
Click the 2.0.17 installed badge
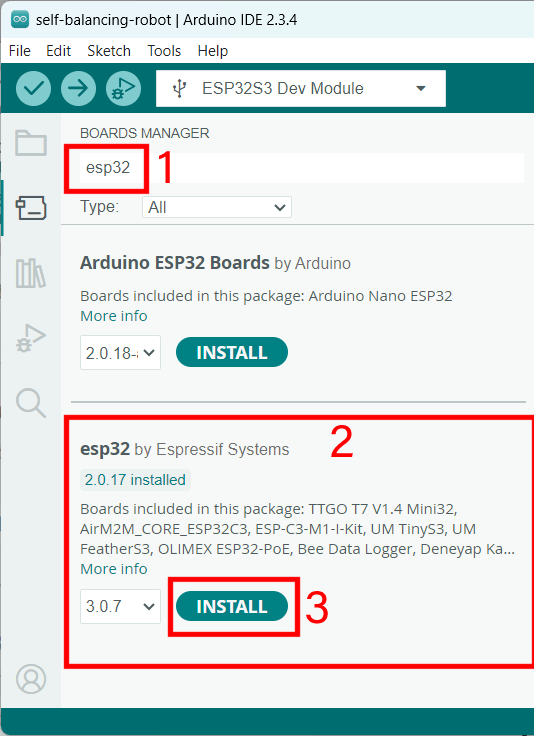pyautogui.click(x=135, y=480)
